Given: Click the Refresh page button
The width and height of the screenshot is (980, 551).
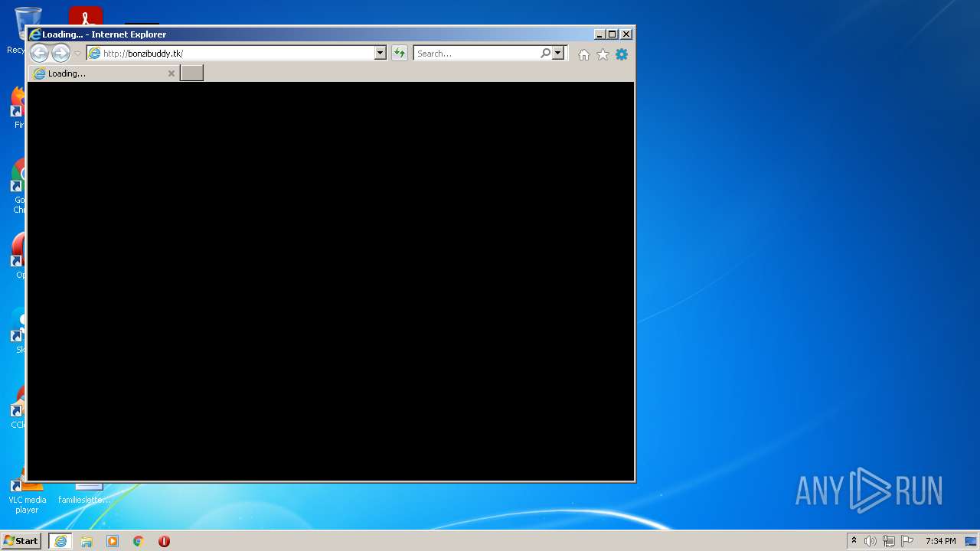Looking at the screenshot, I should [x=399, y=53].
